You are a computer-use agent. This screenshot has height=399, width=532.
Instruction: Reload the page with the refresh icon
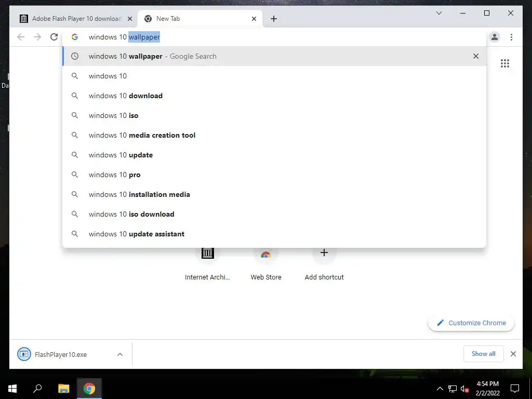point(54,37)
